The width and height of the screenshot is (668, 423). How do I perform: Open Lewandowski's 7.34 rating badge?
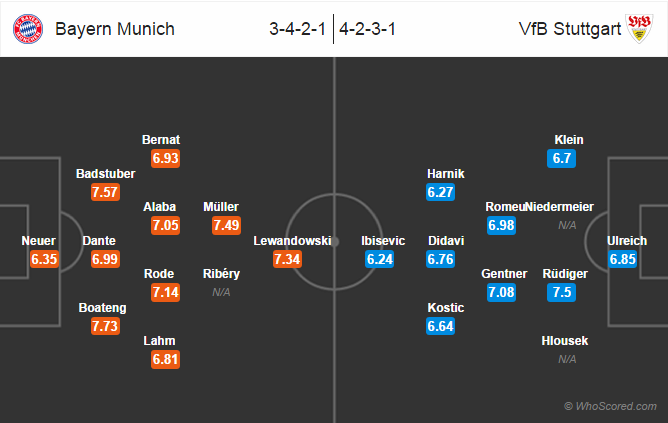pos(288,259)
